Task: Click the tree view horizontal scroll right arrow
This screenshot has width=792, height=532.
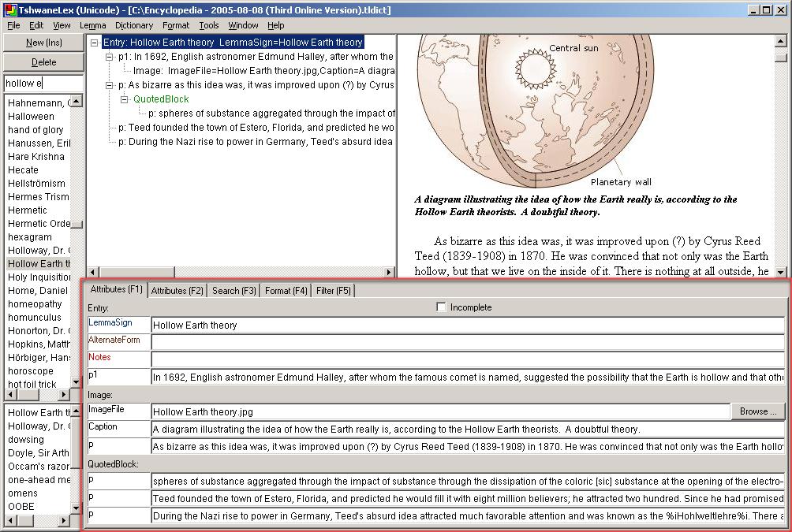Action: click(389, 273)
